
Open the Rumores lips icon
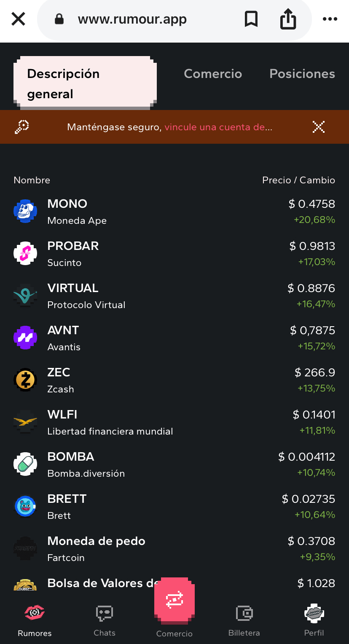35,614
